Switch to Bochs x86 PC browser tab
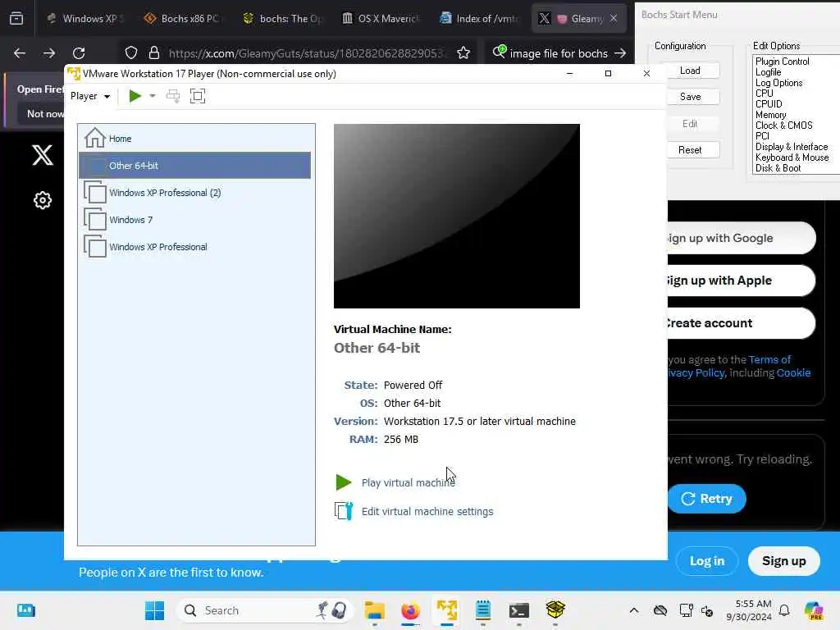This screenshot has height=630, width=840. coord(184,18)
